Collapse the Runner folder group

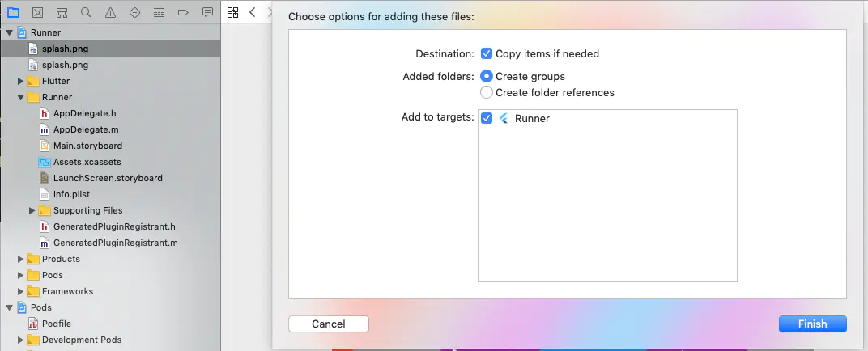click(x=20, y=97)
